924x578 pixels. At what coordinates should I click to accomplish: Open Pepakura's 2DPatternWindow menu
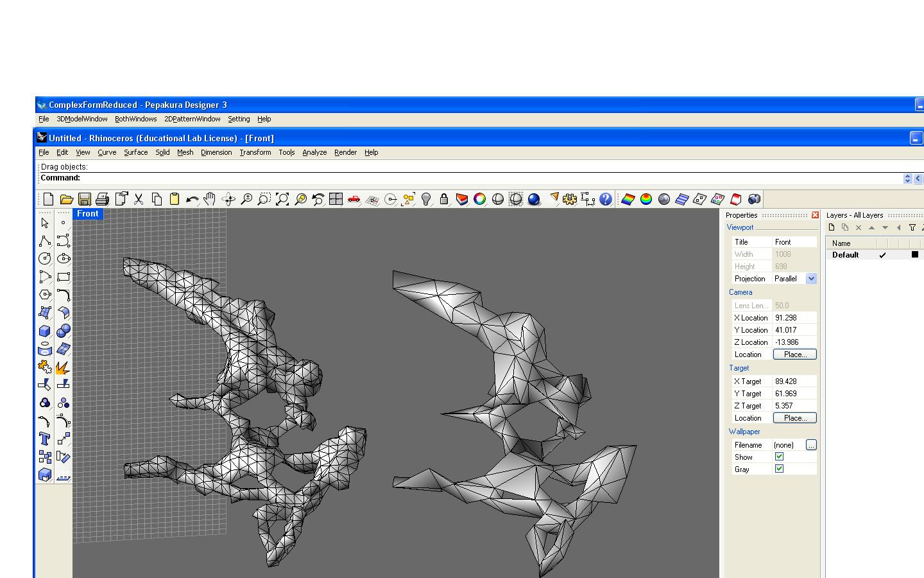point(192,119)
